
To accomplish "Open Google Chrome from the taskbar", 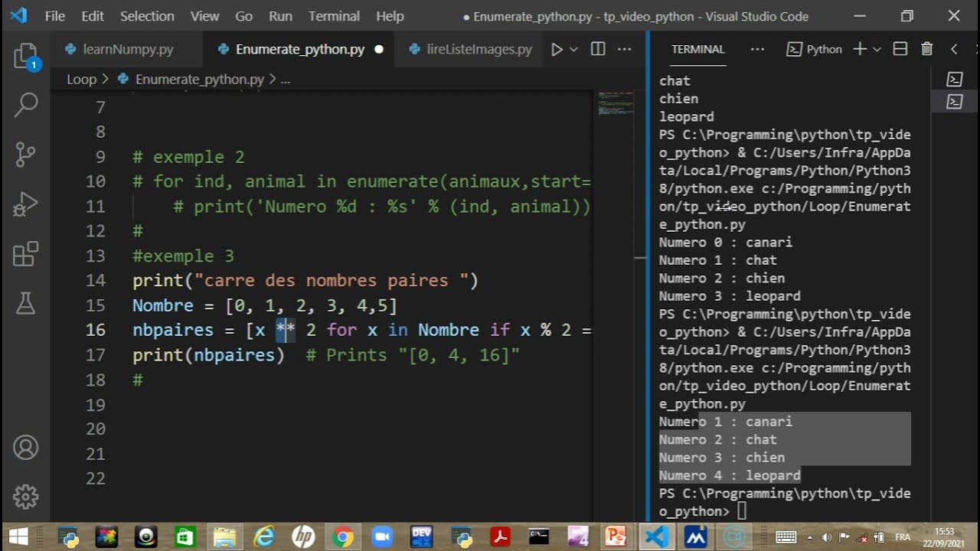I will (342, 537).
